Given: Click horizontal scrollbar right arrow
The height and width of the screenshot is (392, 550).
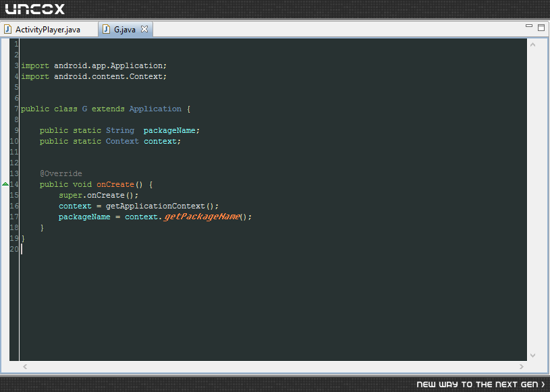Looking at the screenshot, I should [521, 367].
